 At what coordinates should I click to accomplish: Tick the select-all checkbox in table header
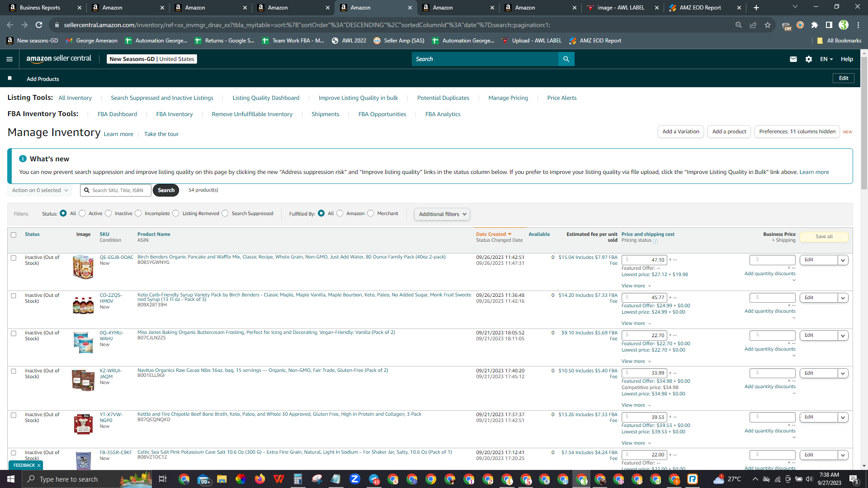14,235
